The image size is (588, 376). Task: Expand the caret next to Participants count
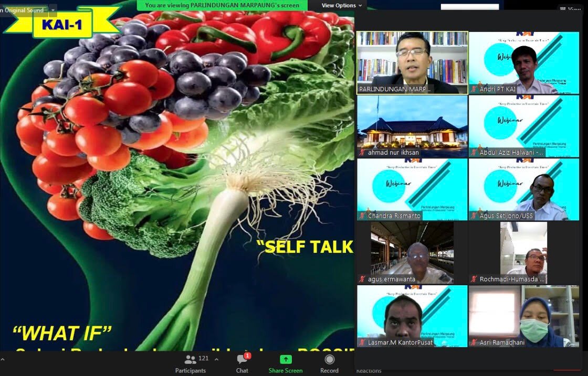(x=216, y=360)
